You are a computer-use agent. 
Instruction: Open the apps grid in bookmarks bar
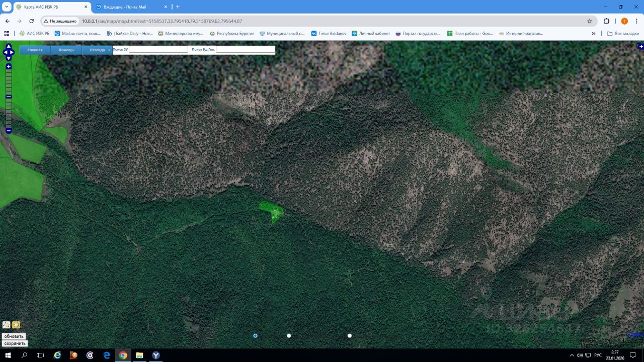point(7,34)
